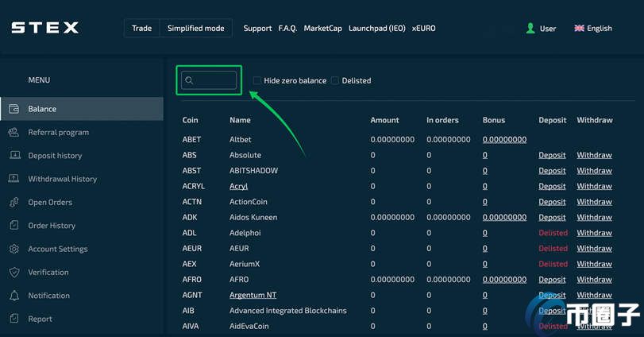The image size is (644, 337).
Task: Open Launchpad (IEO)
Action: 377,29
